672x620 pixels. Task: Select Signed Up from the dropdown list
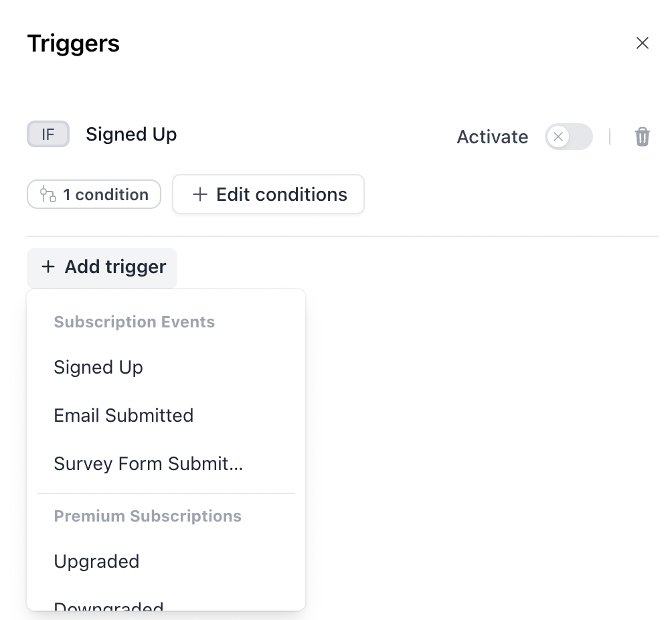[98, 368]
